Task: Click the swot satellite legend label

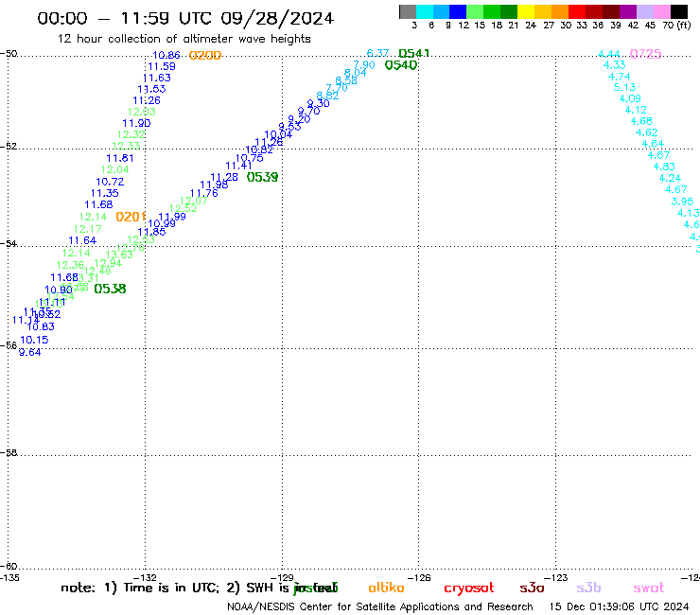Action: [x=649, y=588]
